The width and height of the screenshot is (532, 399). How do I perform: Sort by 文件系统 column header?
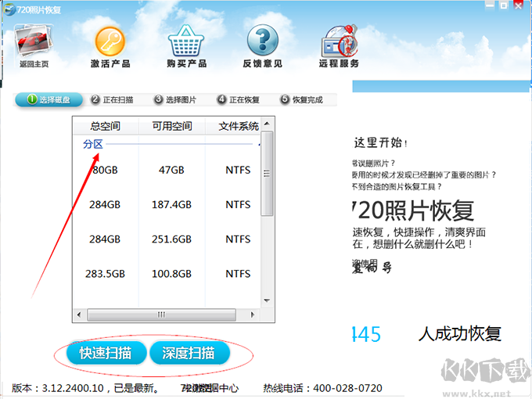click(x=234, y=126)
